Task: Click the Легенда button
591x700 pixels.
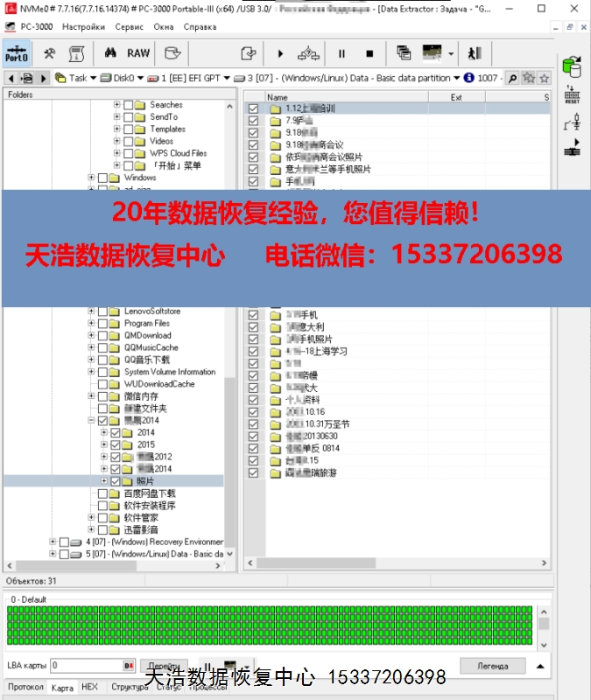Action: pos(492,667)
